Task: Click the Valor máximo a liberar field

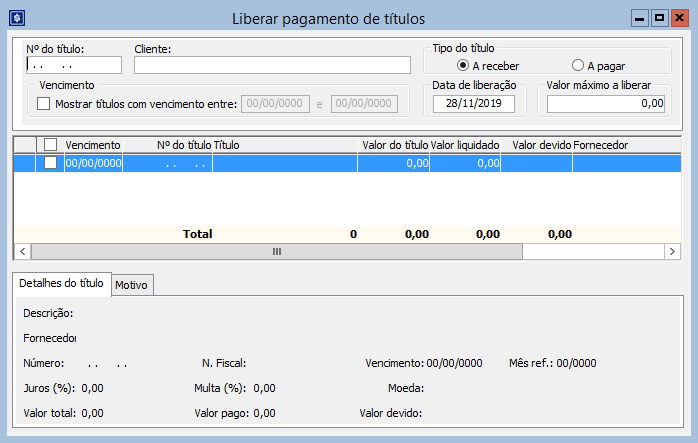Action: coord(606,103)
